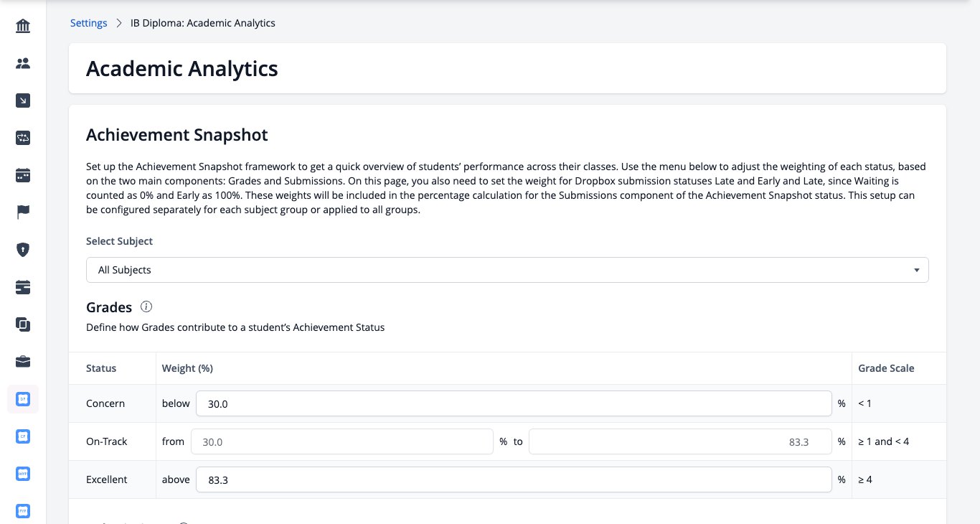The height and width of the screenshot is (524, 980).
Task: Click the flag icon in the sidebar
Action: tap(23, 212)
